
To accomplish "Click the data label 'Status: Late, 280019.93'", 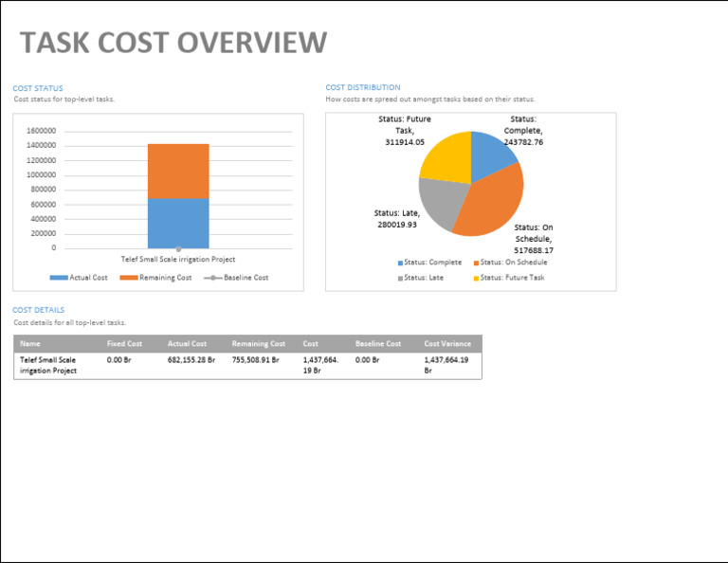I will [397, 219].
